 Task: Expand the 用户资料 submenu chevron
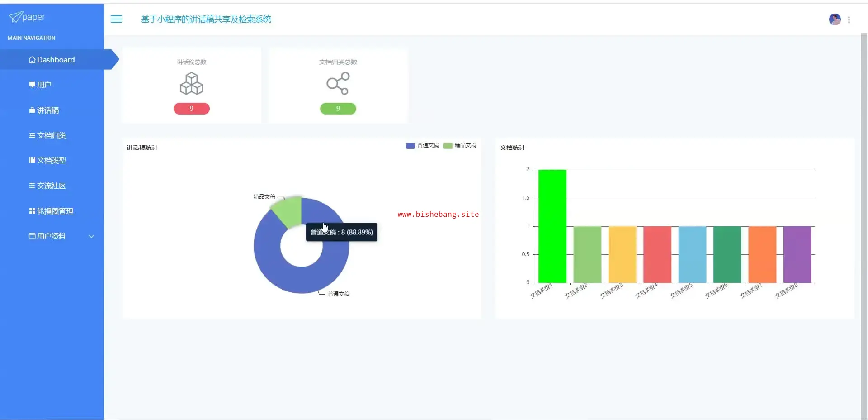(x=91, y=236)
